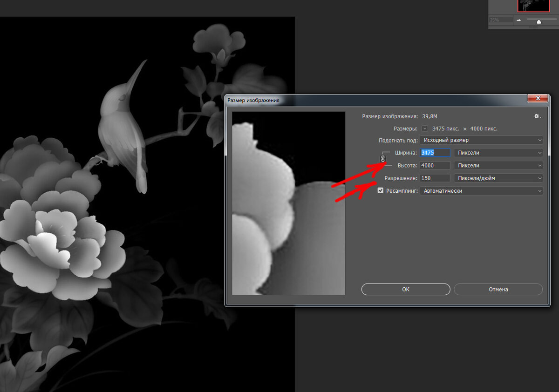Click the 25% zoom field in Navigator

[501, 20]
